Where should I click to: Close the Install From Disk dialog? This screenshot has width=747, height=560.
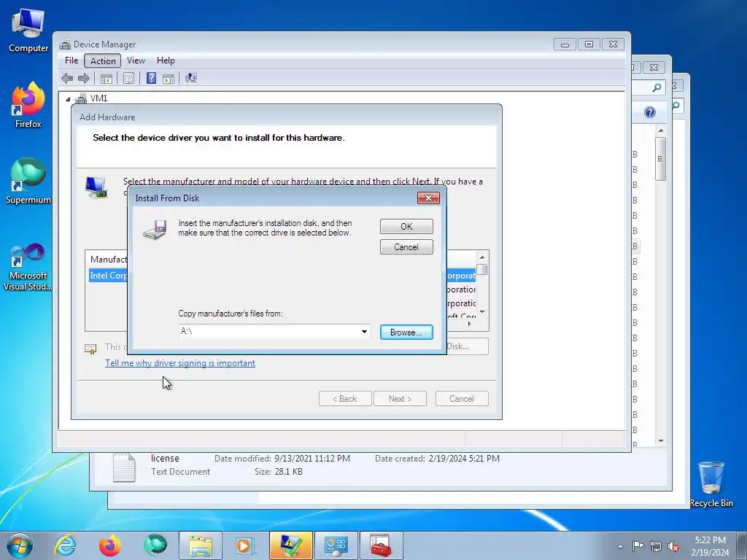[428, 198]
